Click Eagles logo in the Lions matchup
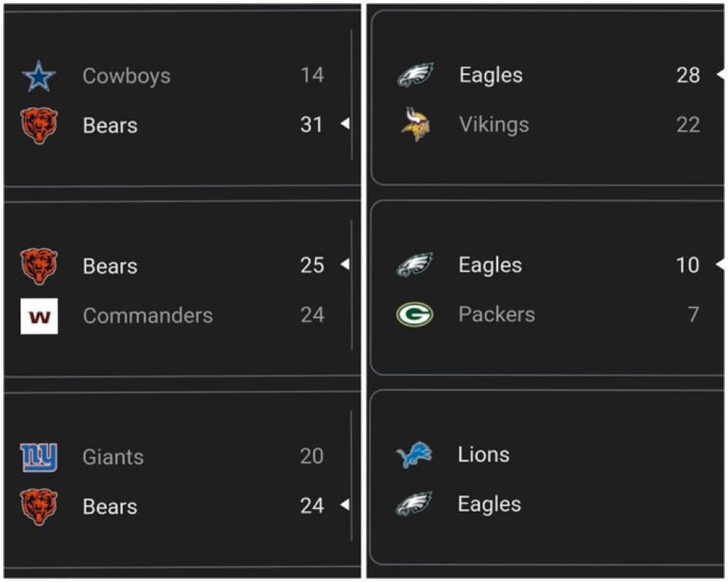This screenshot has width=728, height=582. coord(414,505)
